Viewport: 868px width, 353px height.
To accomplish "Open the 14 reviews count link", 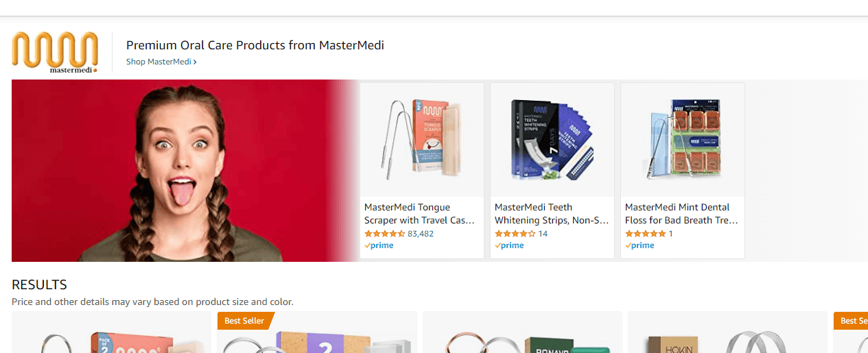I will pyautogui.click(x=543, y=234).
